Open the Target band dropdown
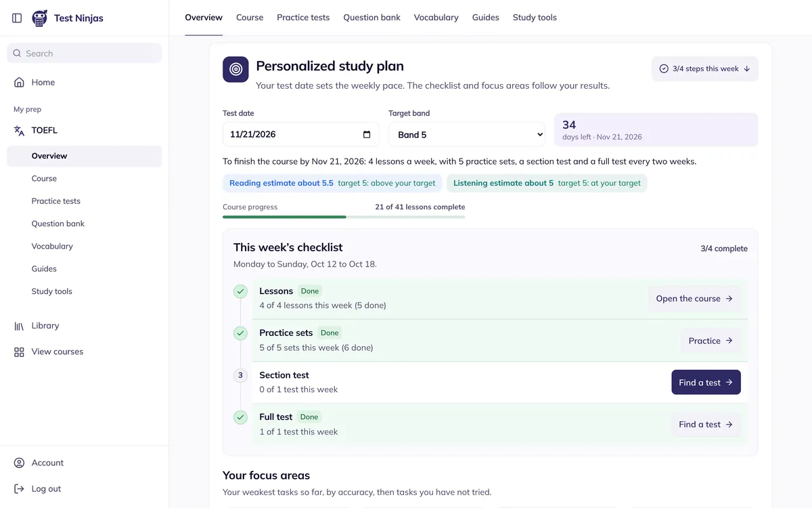This screenshot has width=812, height=508. pos(467,135)
